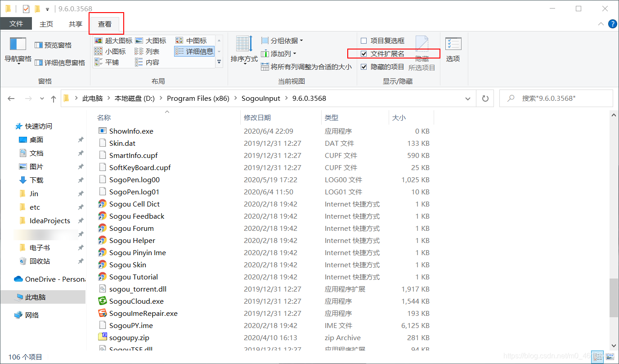Toggle the details pane (详细信息窗格)

click(60, 63)
